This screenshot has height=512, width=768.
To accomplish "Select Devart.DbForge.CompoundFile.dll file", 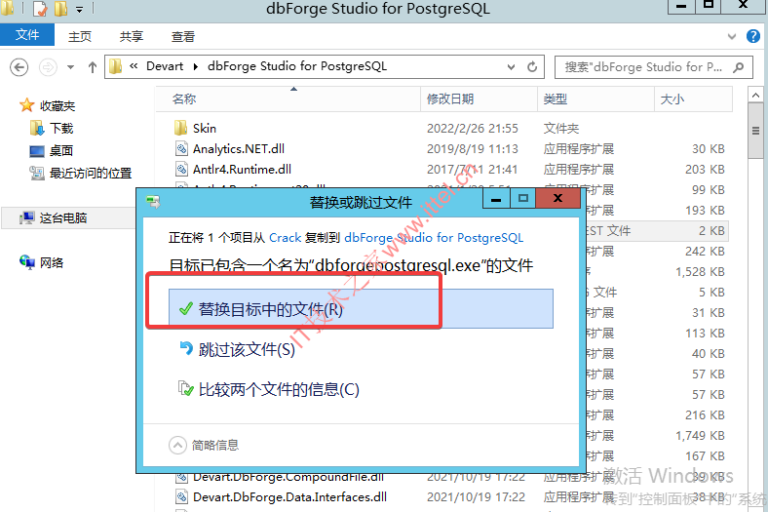I will click(288, 477).
